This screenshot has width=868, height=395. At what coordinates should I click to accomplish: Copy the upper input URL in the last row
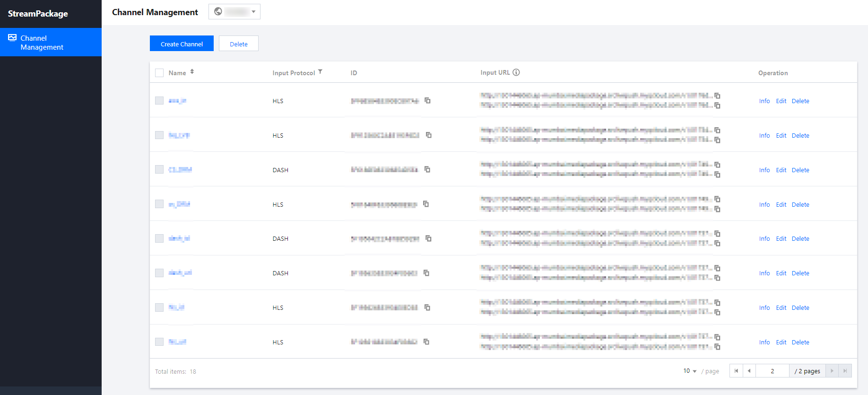(x=717, y=337)
